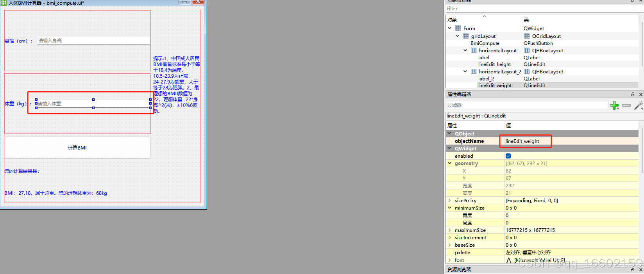Click the property editor 过滤器 filter field
Viewport: 644px width, 274px height.
point(527,105)
